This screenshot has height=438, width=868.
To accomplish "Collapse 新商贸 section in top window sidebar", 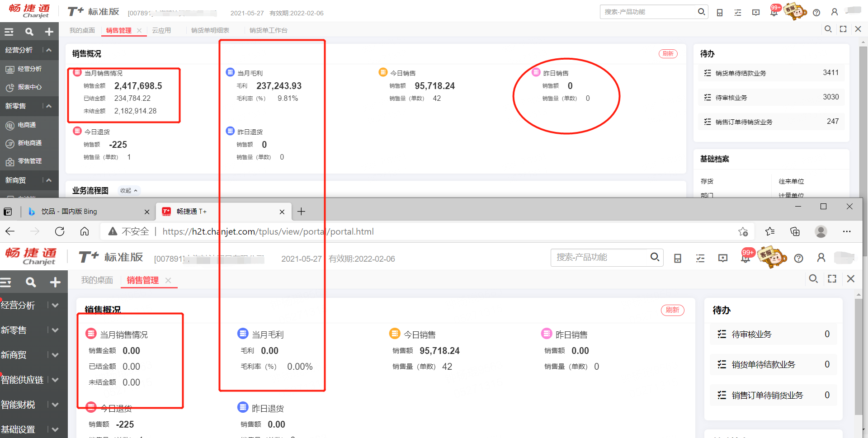I will coord(49,180).
